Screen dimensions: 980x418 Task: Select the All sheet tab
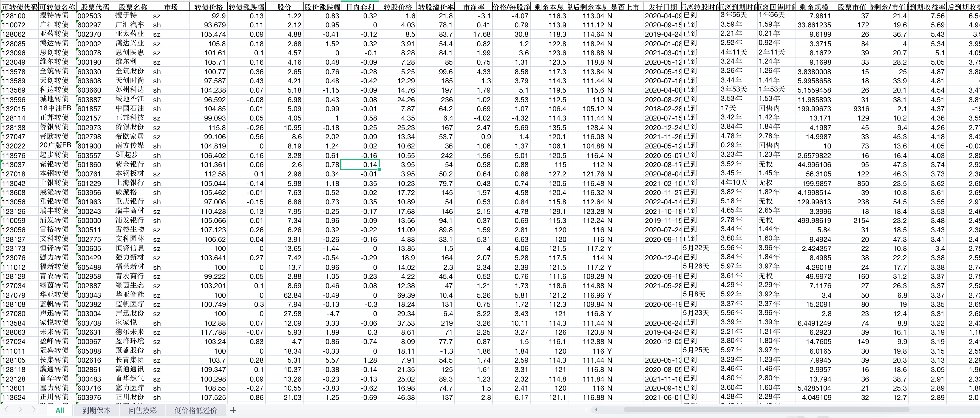coord(60,410)
